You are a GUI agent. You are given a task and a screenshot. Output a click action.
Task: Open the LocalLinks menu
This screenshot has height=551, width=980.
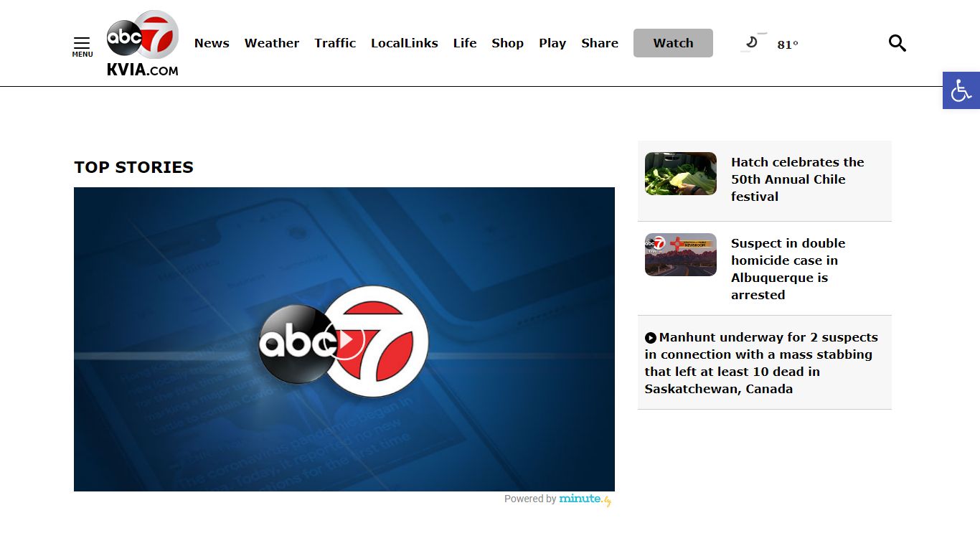coord(405,43)
